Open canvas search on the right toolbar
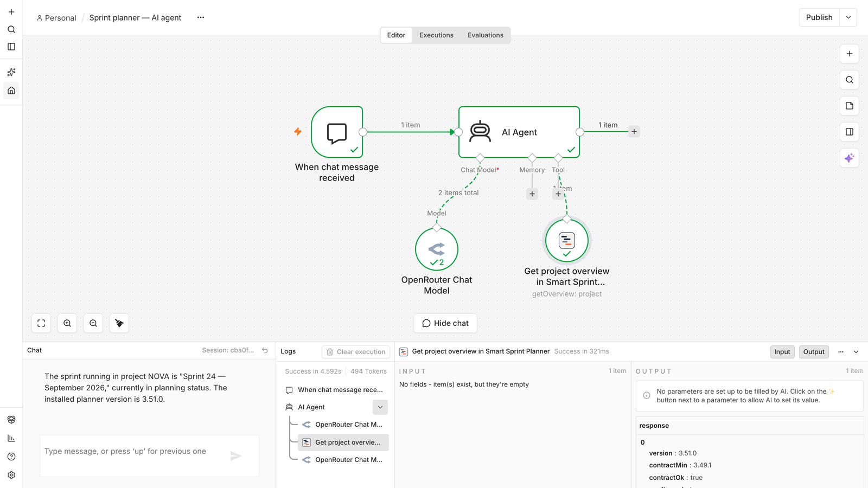The height and width of the screenshot is (488, 868). [x=850, y=80]
